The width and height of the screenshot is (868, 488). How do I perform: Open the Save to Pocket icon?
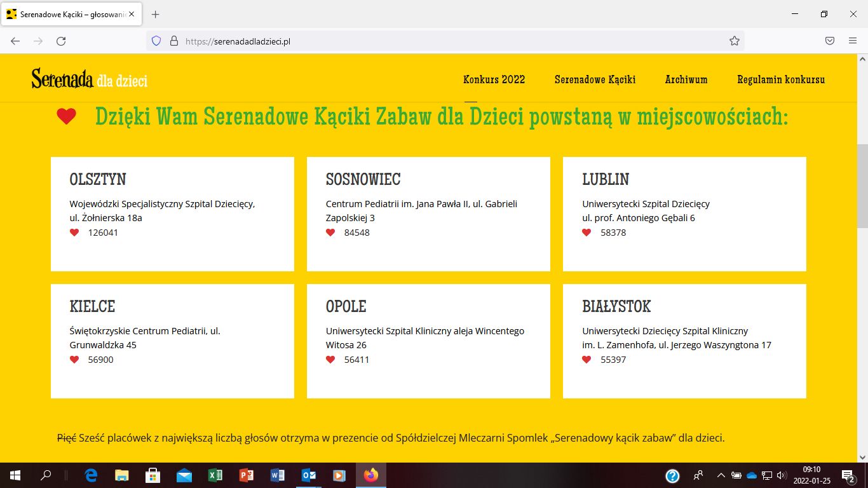pos(830,41)
